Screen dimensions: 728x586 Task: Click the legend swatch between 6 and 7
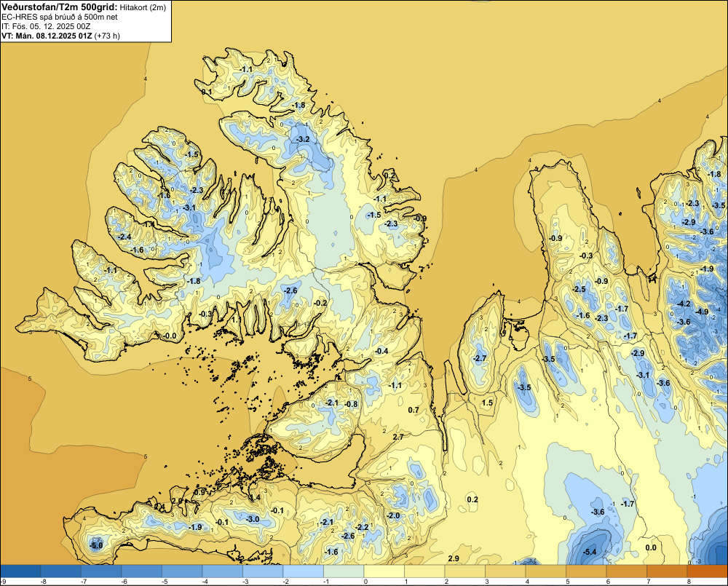[627, 571]
